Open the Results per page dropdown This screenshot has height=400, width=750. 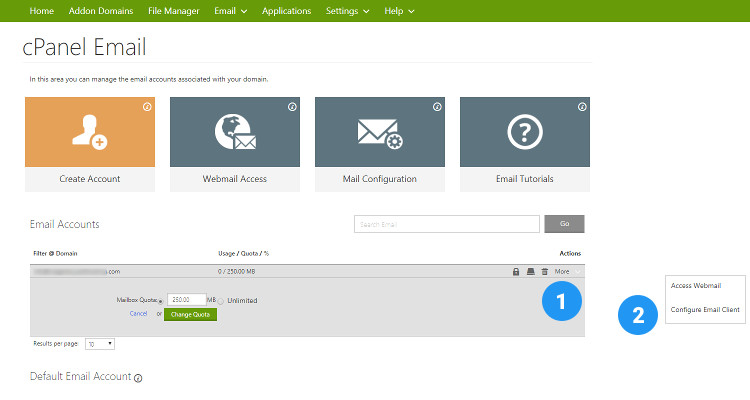[x=100, y=344]
